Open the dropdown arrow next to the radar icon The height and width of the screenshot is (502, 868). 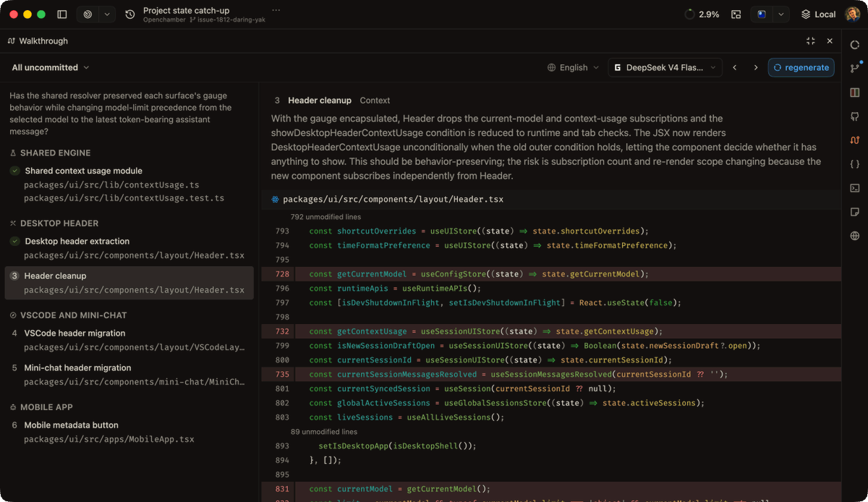(106, 14)
